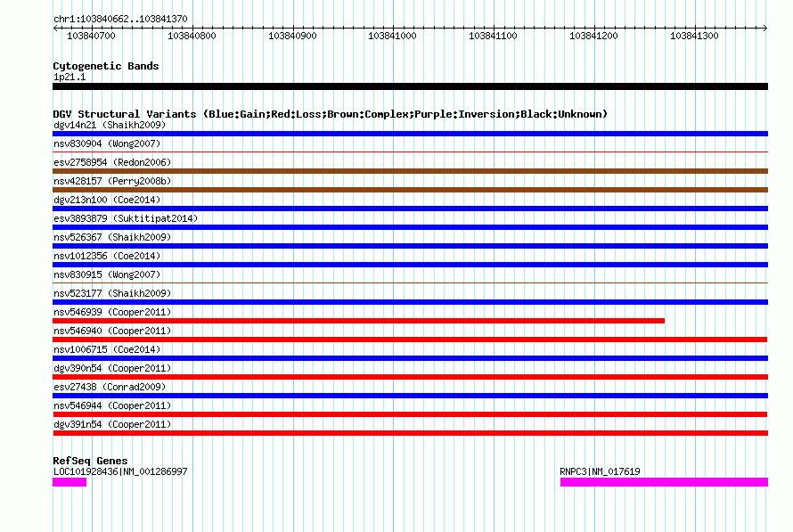Click the dgv14n21 (Shaikh2009) variant label
This screenshot has width=793, height=532.
pyautogui.click(x=110, y=125)
